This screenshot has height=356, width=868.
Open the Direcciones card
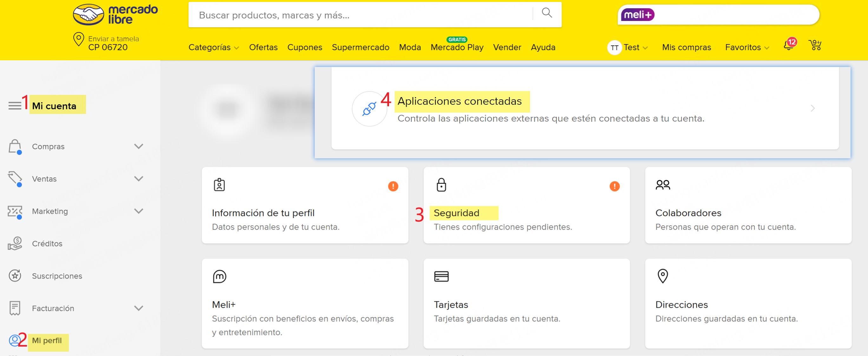click(x=748, y=303)
